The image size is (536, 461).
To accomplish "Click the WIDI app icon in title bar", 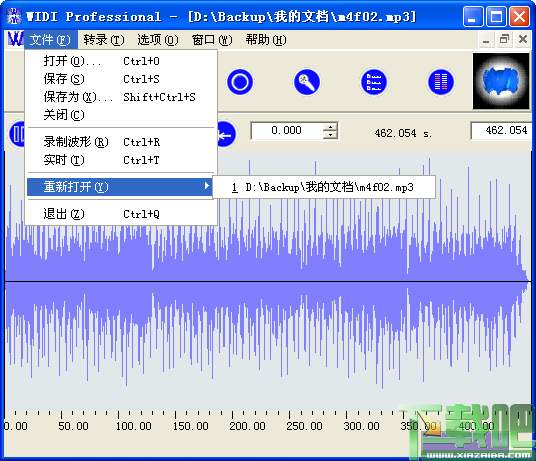I will pos(14,16).
